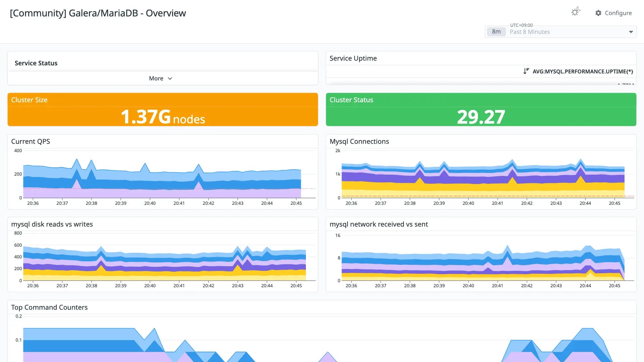The height and width of the screenshot is (362, 644).
Task: Click the mysql disk reads vs writes title
Action: [x=52, y=224]
